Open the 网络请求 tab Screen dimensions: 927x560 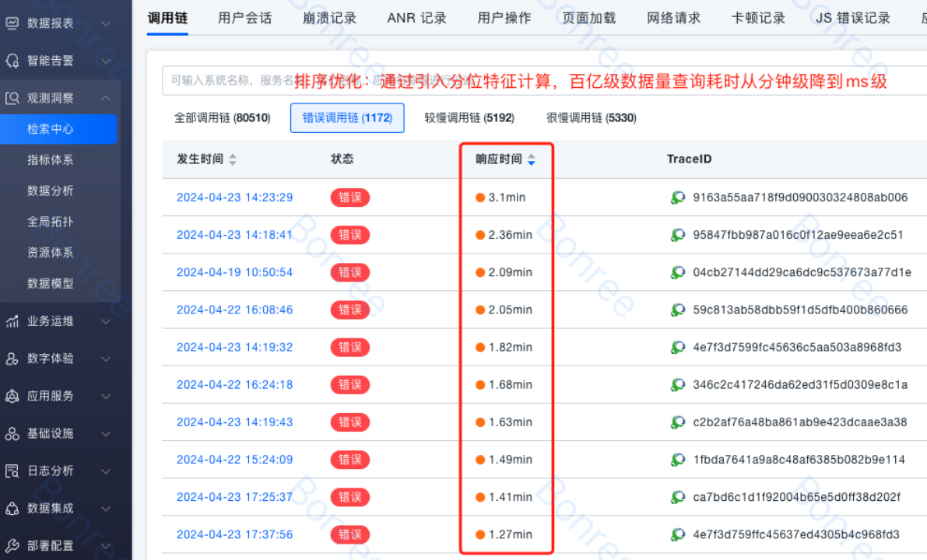coord(673,18)
